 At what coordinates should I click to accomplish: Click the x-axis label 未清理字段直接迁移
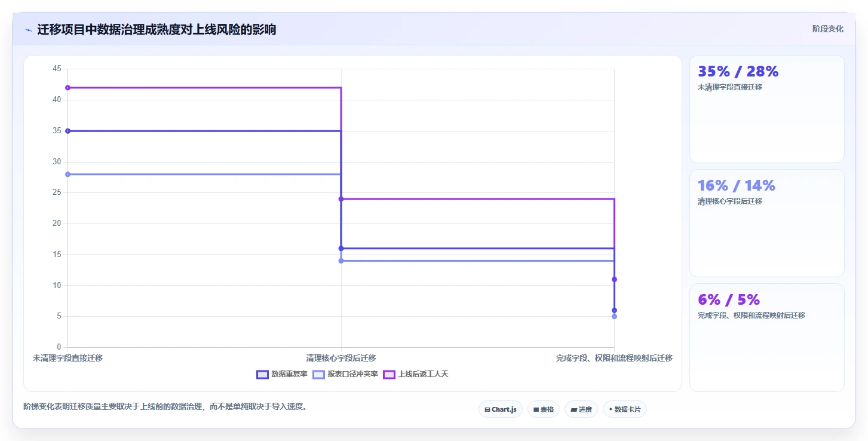click(x=68, y=359)
